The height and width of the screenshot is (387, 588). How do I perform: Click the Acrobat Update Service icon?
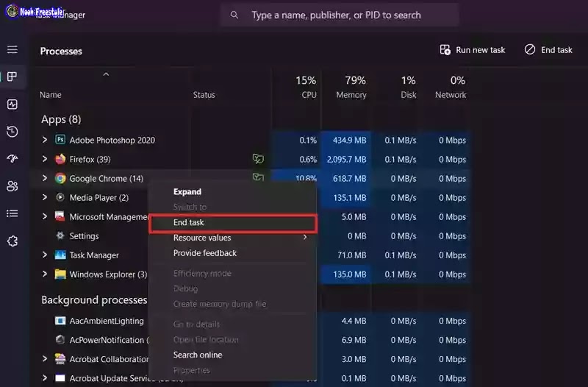click(x=60, y=378)
